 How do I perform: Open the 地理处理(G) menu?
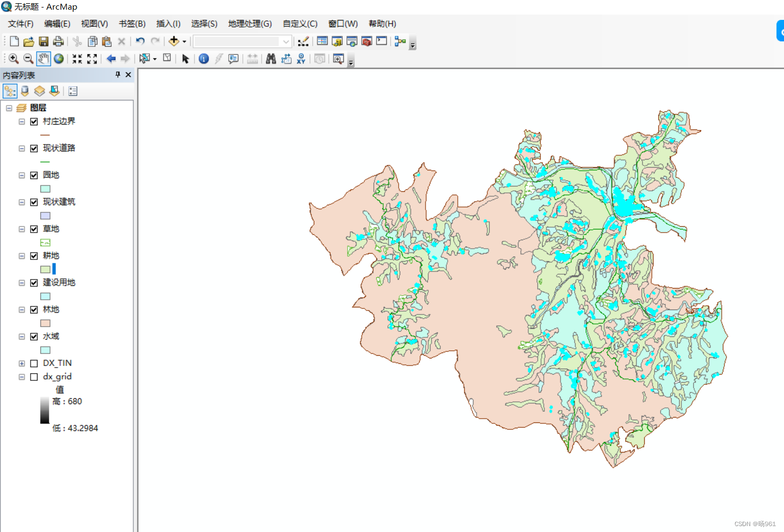pyautogui.click(x=250, y=24)
